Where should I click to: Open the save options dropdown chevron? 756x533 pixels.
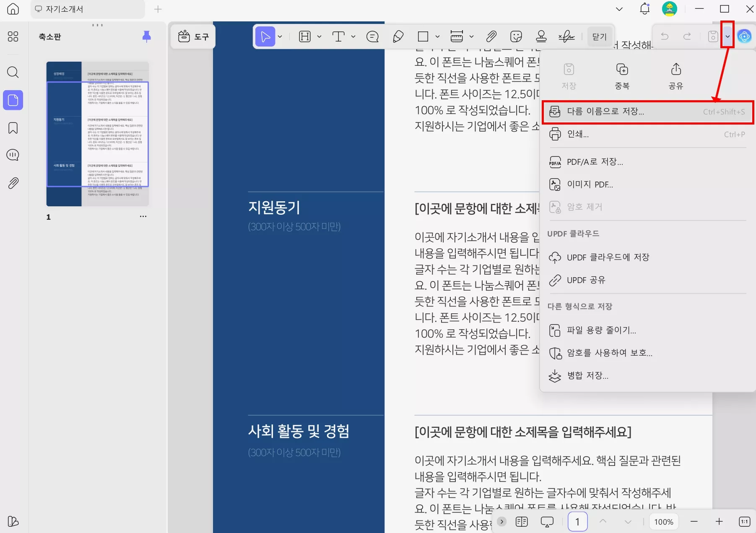point(728,36)
